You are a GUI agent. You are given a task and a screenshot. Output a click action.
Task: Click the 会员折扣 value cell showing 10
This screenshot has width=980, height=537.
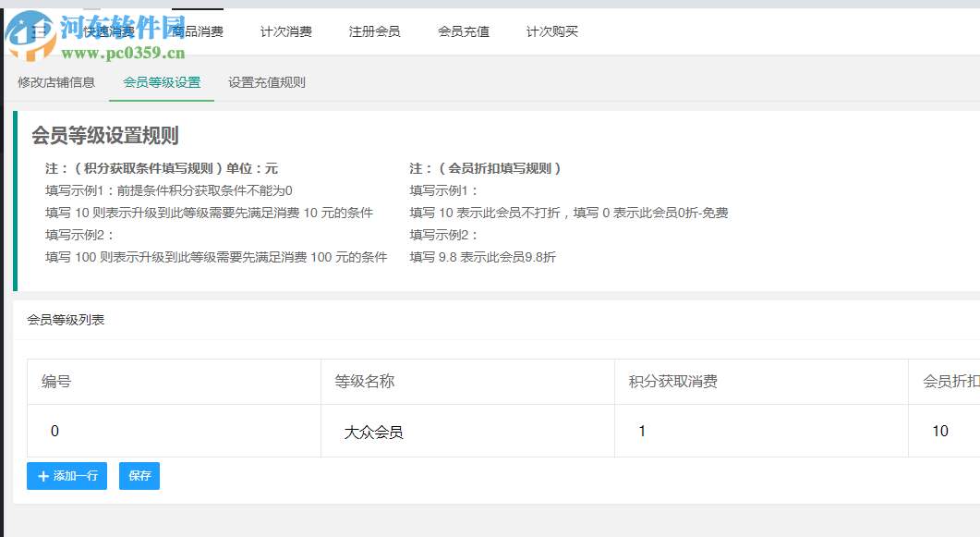point(940,431)
